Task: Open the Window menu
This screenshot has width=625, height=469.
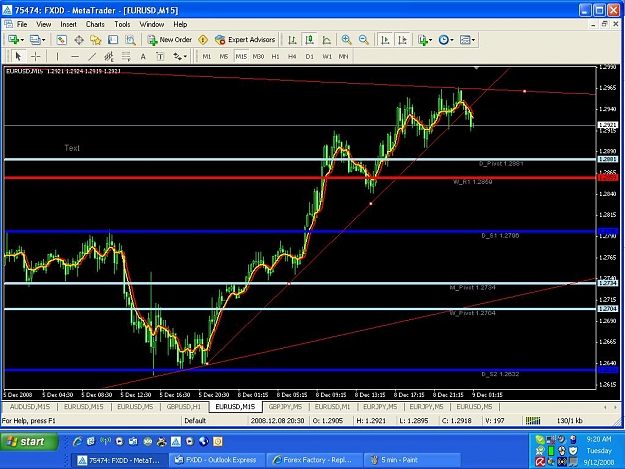Action: pyautogui.click(x=151, y=24)
